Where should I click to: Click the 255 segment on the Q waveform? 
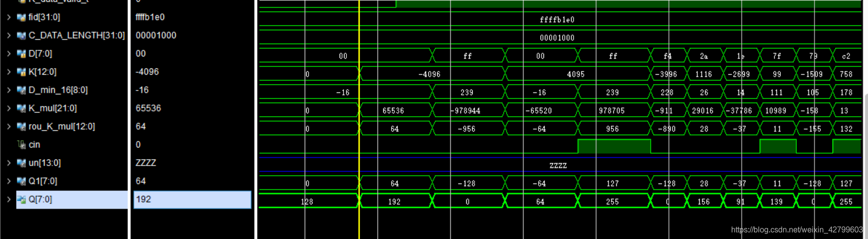click(614, 202)
